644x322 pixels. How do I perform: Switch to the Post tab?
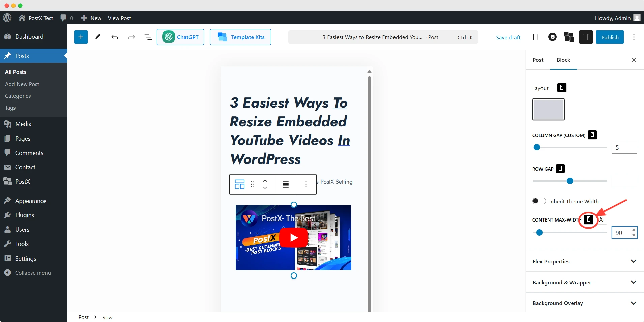tap(538, 60)
